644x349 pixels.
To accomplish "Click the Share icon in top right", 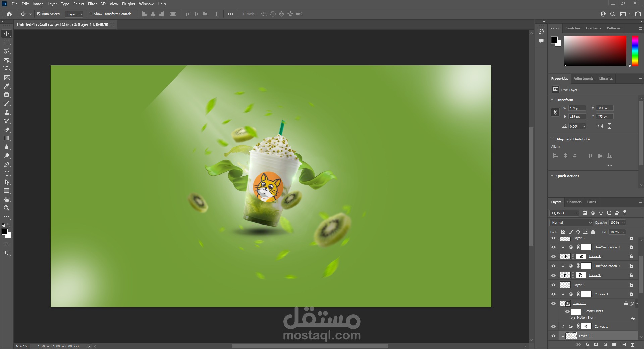I will 638,14.
